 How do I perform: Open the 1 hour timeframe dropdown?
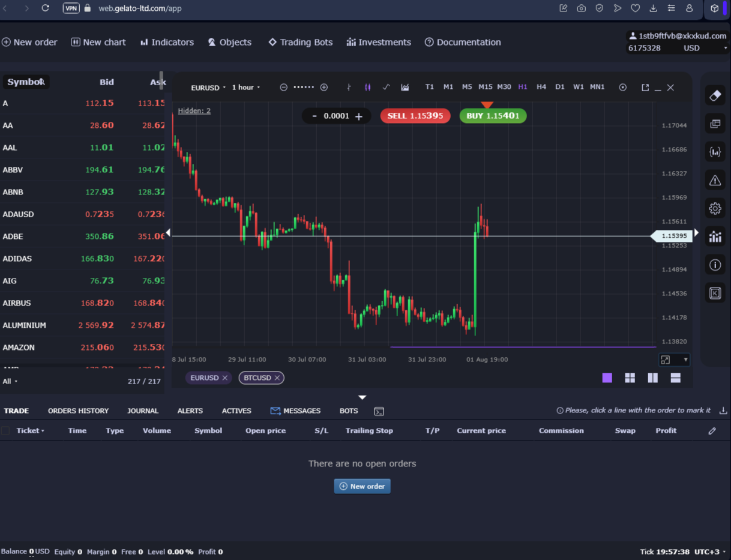(x=246, y=88)
